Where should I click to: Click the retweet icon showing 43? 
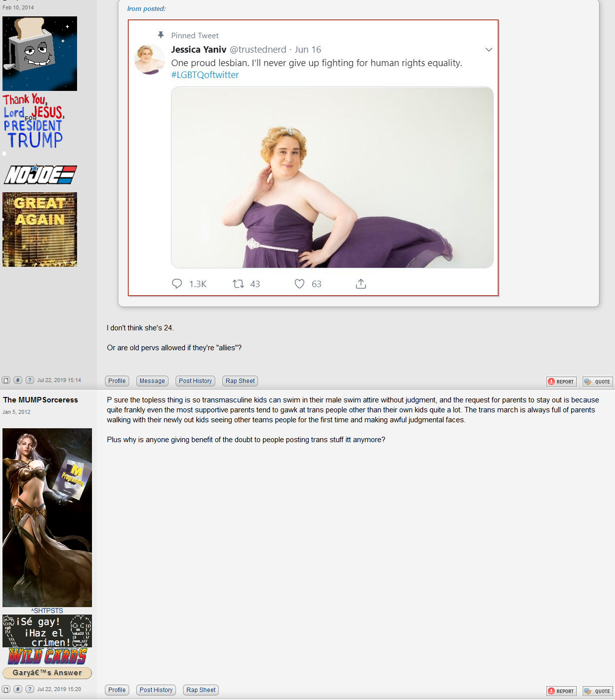pyautogui.click(x=238, y=284)
